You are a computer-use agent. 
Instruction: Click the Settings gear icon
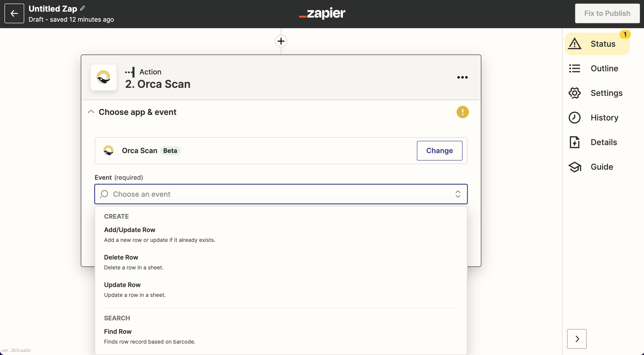pos(574,93)
